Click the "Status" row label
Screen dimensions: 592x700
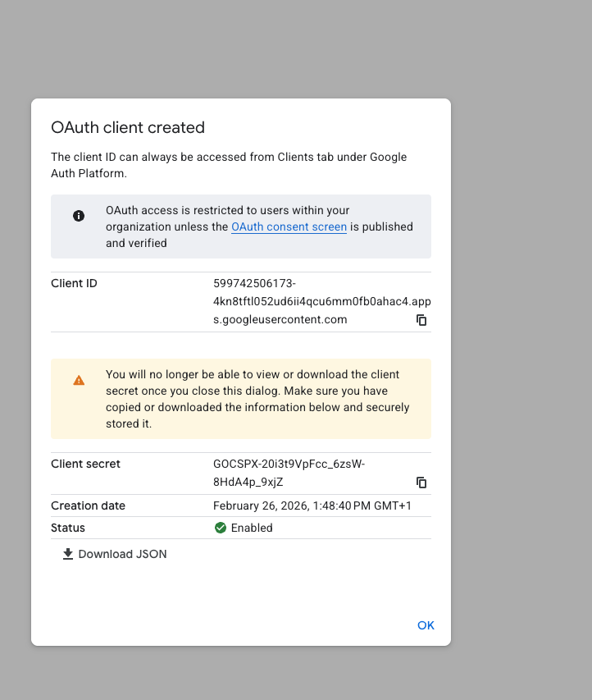(68, 528)
